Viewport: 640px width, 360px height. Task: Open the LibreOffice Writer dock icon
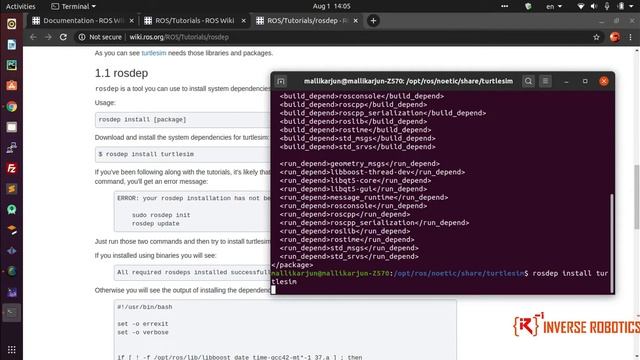(11, 44)
